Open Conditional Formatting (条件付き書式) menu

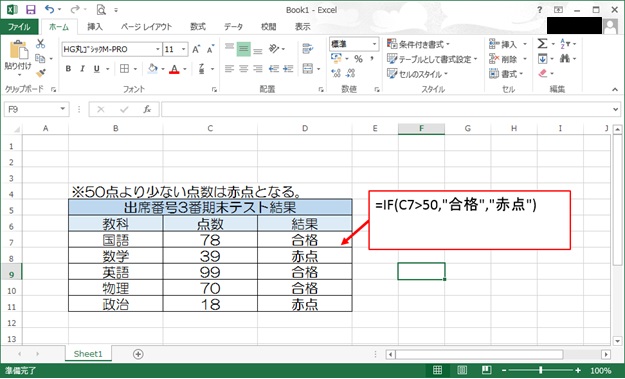point(418,44)
